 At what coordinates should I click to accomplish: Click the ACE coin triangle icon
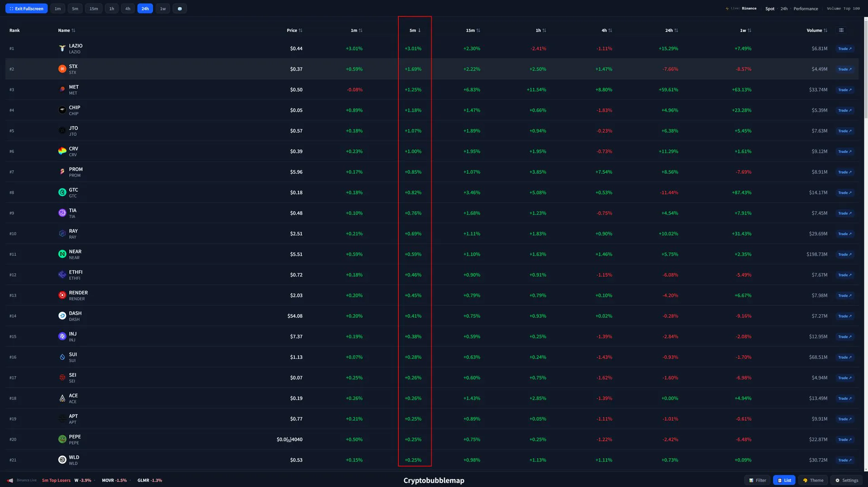(x=62, y=398)
